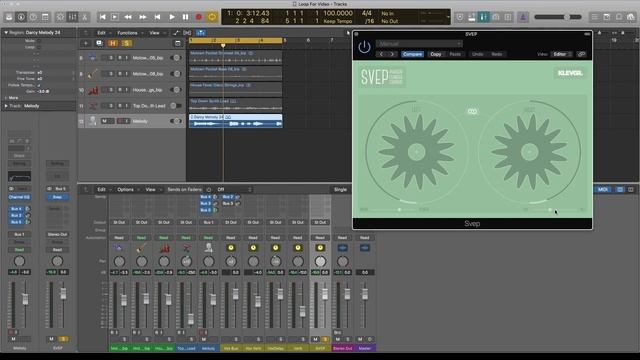
Task: Click the Klevgr logo in SVEP
Action: point(570,73)
